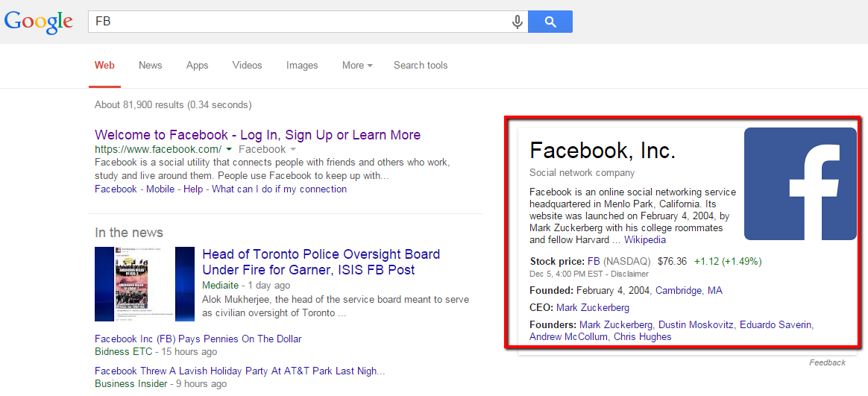
Task: Open dropdown arrow beside facebook.com URL
Action: click(230, 150)
